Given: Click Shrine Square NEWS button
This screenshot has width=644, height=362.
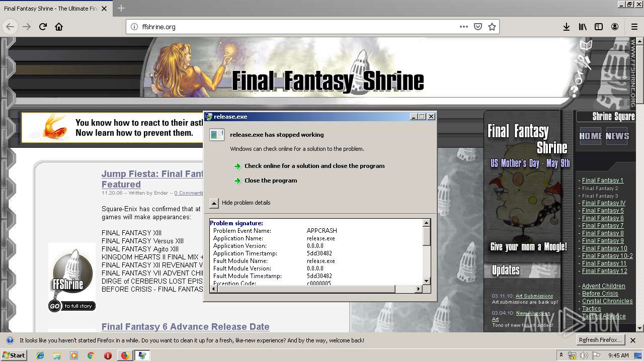Looking at the screenshot, I should click(x=617, y=136).
